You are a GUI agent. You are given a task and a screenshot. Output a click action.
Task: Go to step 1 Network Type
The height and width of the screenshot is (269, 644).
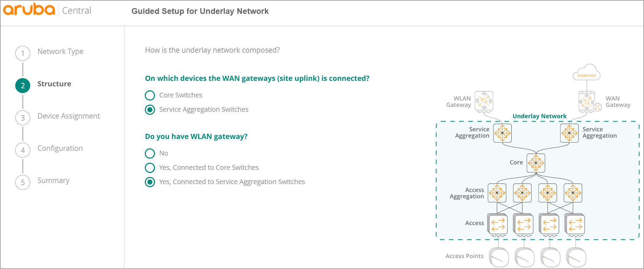tap(60, 52)
